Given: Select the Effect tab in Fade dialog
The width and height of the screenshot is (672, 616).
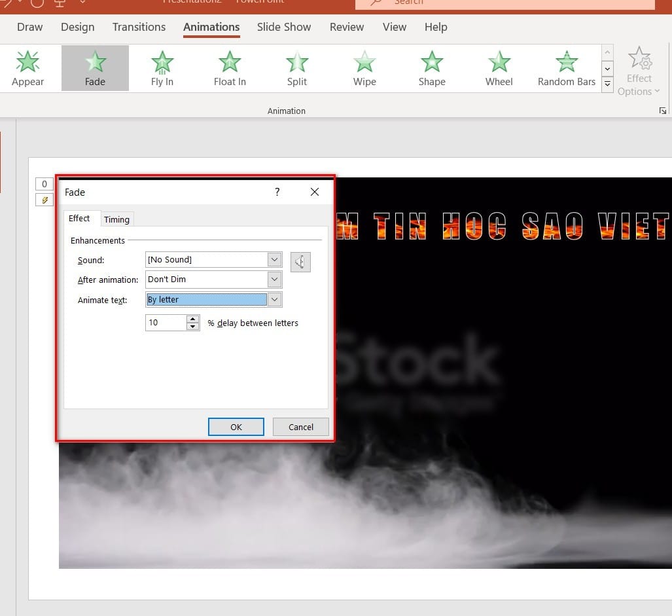Looking at the screenshot, I should tap(79, 218).
